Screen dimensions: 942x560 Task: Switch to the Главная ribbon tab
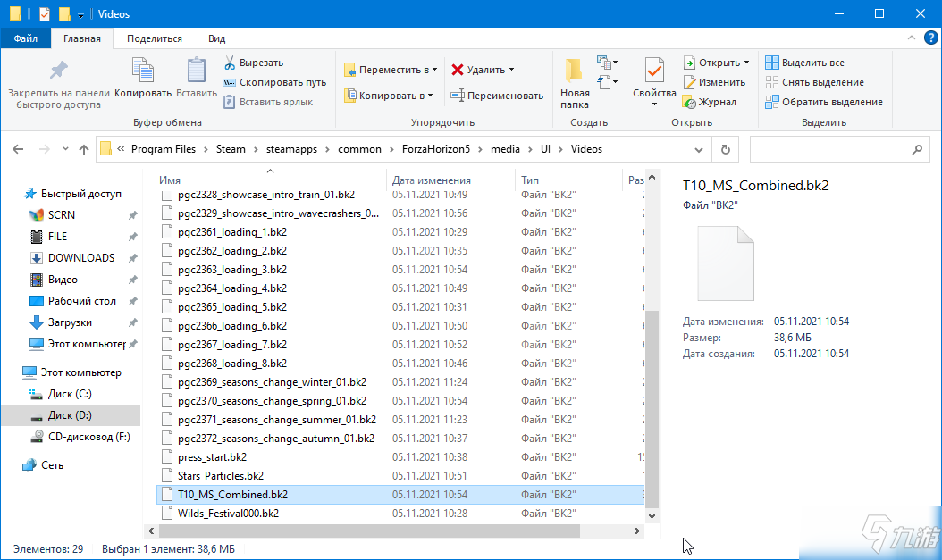coord(82,38)
